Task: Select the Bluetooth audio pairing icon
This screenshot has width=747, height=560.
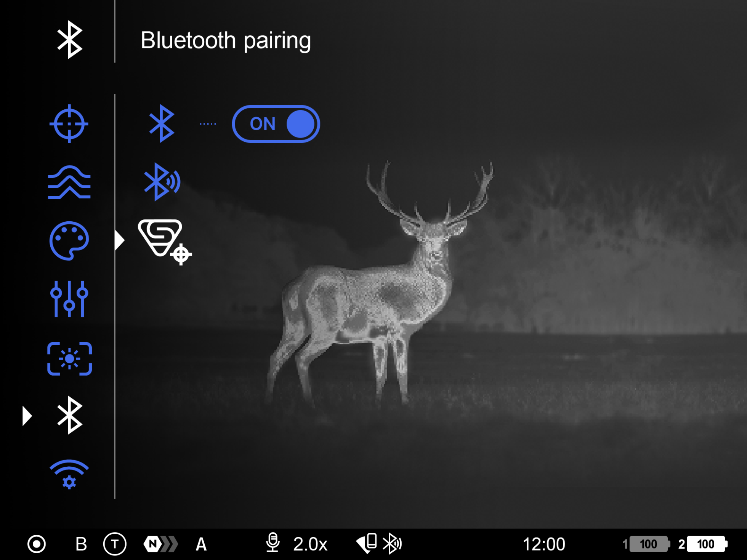Action: point(162,182)
